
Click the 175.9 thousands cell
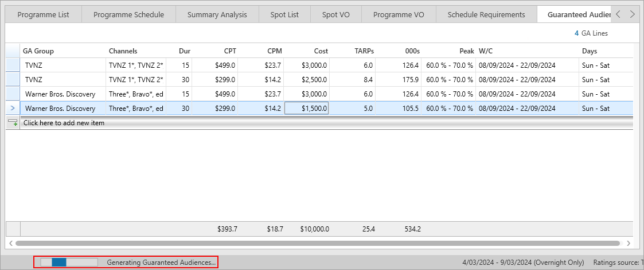tap(398, 79)
